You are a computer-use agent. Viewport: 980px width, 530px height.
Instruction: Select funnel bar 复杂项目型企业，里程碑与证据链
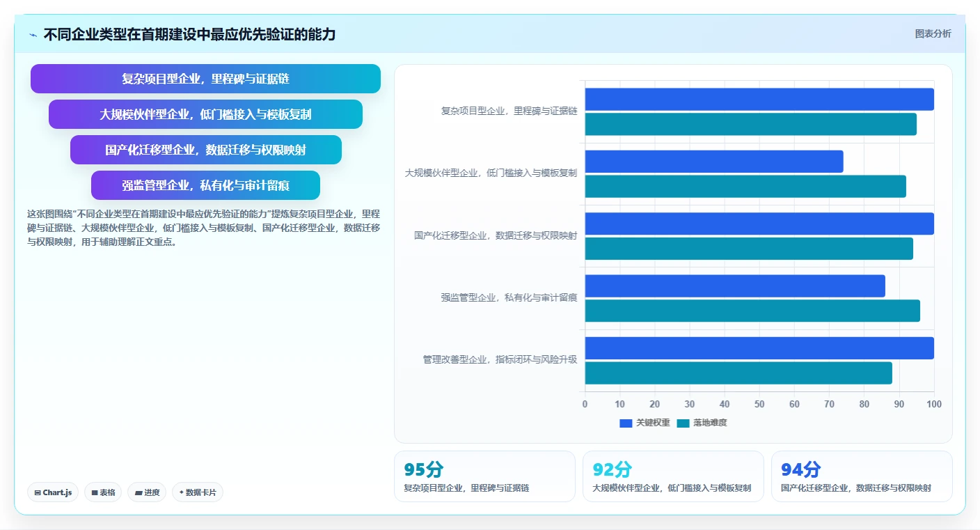point(205,79)
